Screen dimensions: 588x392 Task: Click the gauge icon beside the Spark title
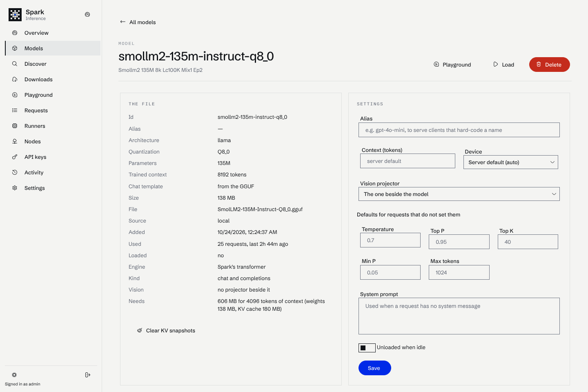pyautogui.click(x=87, y=14)
